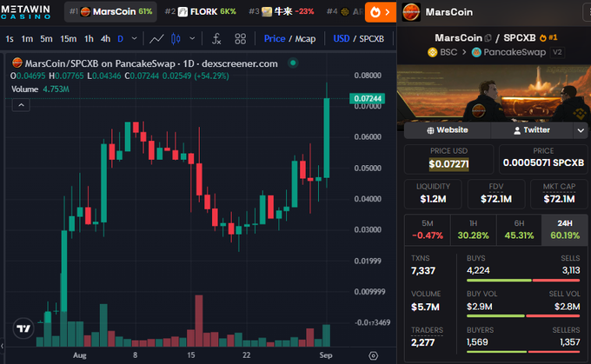591x364 pixels.
Task: Copy MarsCoin token address icon
Action: click(x=488, y=38)
